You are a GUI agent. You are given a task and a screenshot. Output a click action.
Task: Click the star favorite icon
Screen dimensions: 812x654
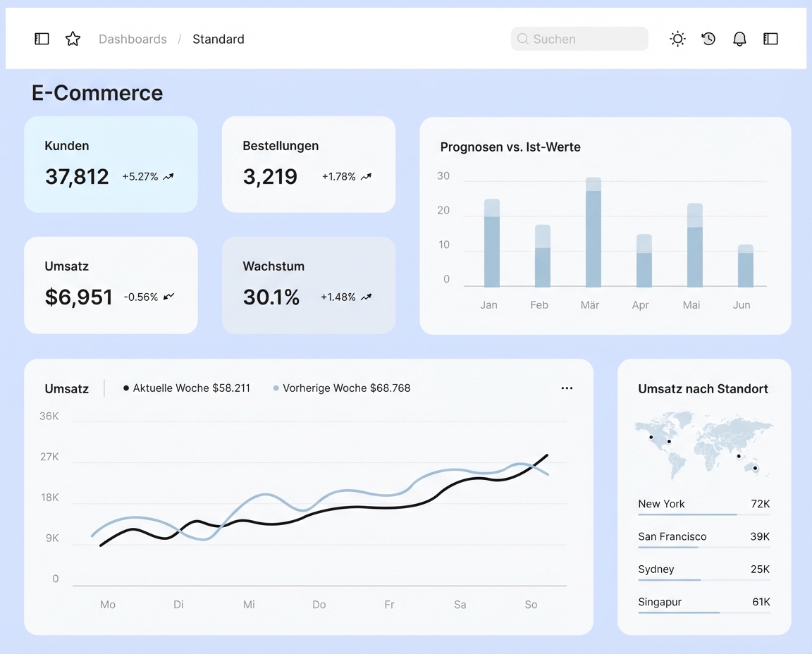pos(73,39)
